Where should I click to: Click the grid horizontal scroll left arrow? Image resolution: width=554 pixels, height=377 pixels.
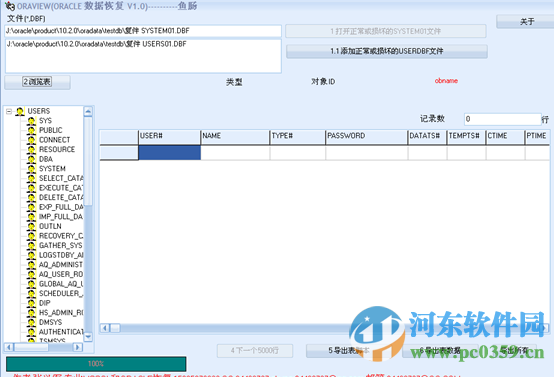coord(105,328)
